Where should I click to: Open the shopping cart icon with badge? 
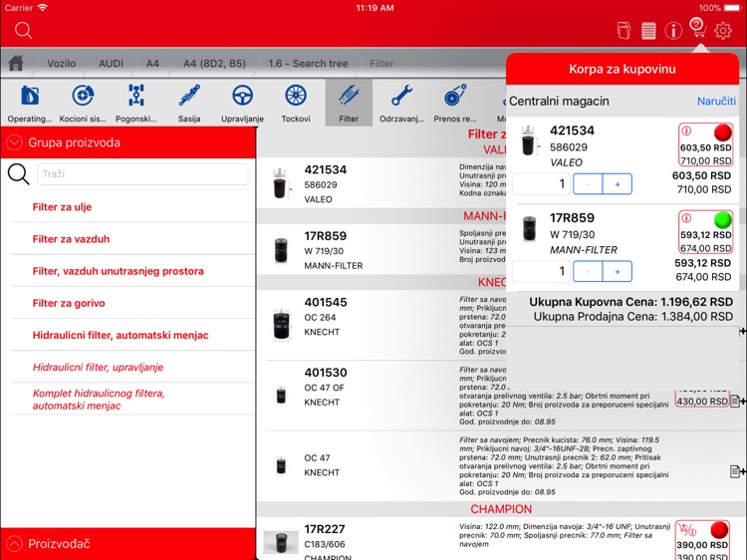click(698, 29)
